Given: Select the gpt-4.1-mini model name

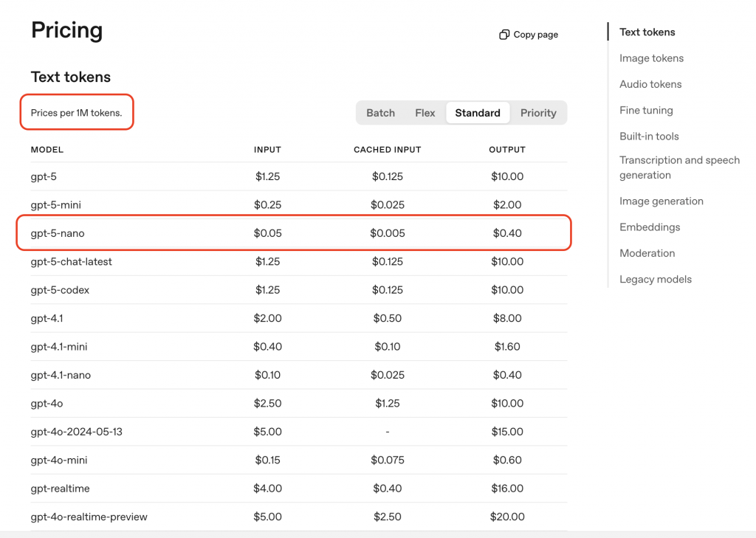Looking at the screenshot, I should tap(59, 347).
